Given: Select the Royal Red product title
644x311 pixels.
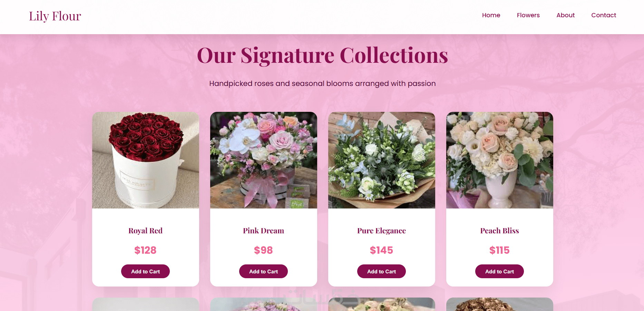Looking at the screenshot, I should click(145, 231).
